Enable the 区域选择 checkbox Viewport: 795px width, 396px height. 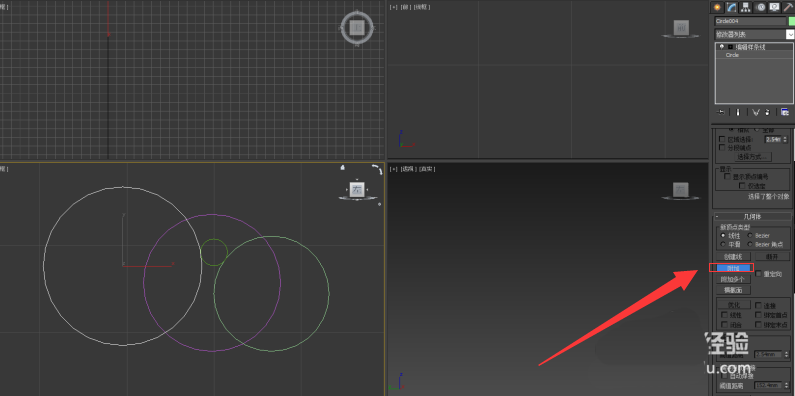pyautogui.click(x=722, y=139)
